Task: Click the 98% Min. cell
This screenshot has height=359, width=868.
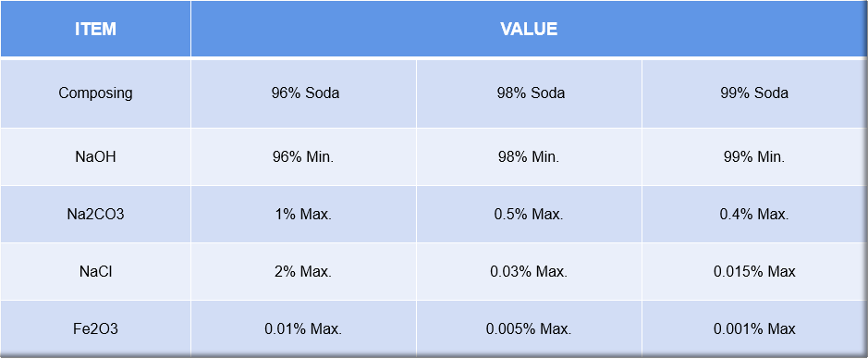Action: click(x=531, y=156)
